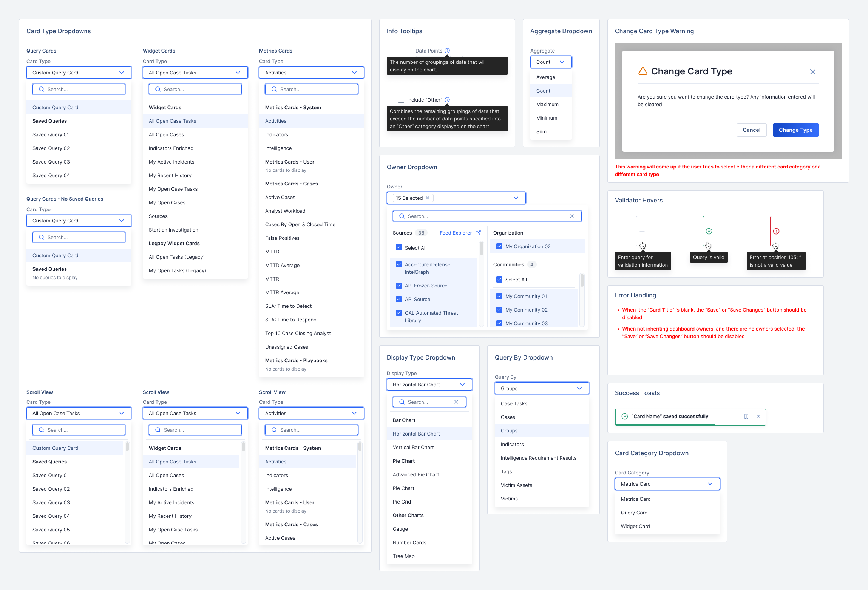The width and height of the screenshot is (868, 590).
Task: Pause the success toast notification
Action: [x=746, y=416]
